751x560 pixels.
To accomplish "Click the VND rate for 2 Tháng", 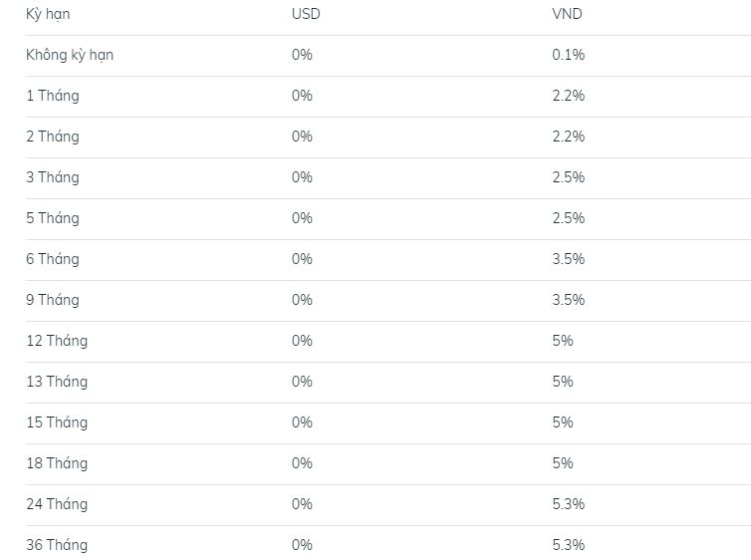I will (568, 137).
